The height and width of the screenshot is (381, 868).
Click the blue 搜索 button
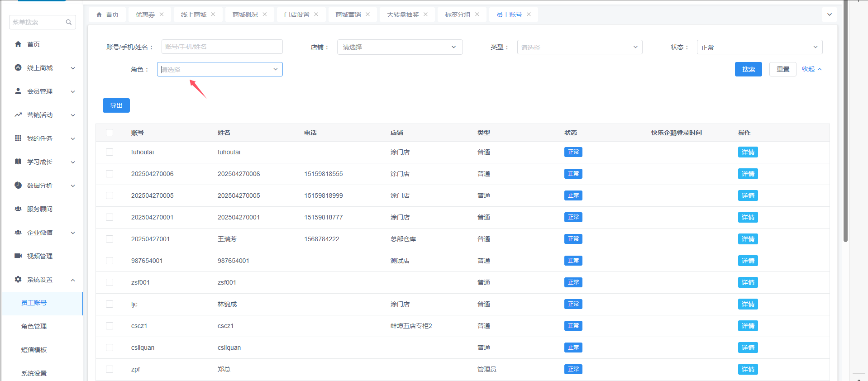pyautogui.click(x=748, y=69)
